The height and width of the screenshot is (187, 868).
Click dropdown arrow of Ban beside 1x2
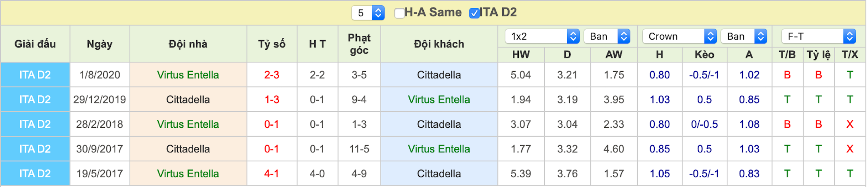(x=624, y=36)
